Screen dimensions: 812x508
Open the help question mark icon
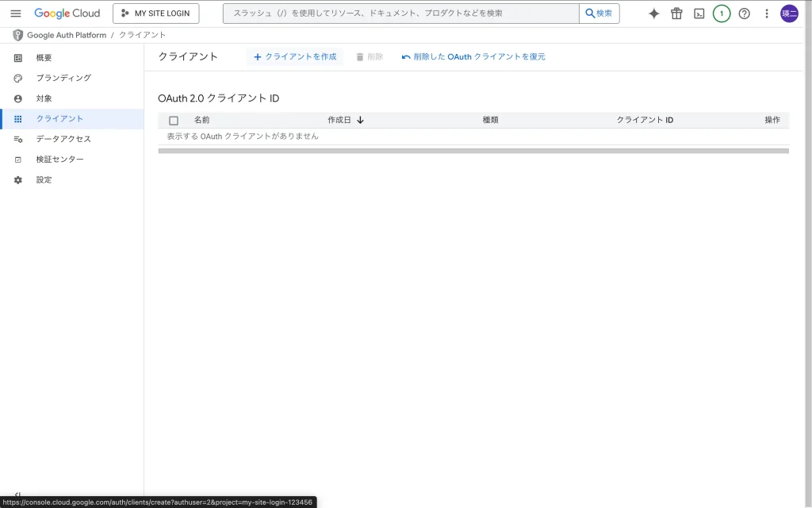tap(744, 13)
